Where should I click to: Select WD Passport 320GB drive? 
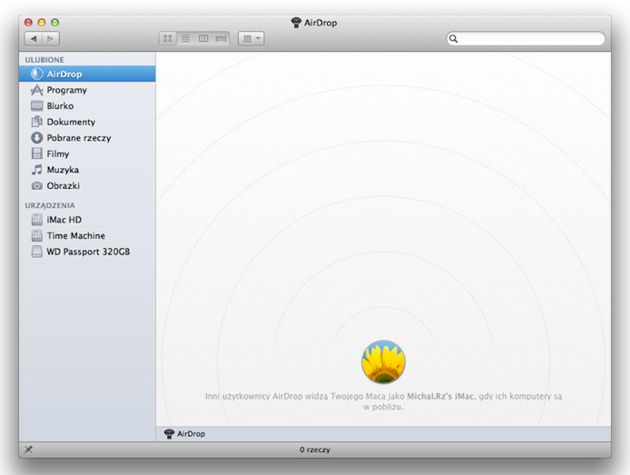(87, 252)
